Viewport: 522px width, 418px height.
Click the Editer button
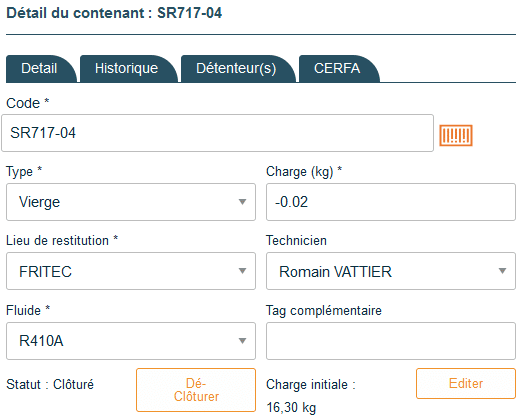pos(466,383)
